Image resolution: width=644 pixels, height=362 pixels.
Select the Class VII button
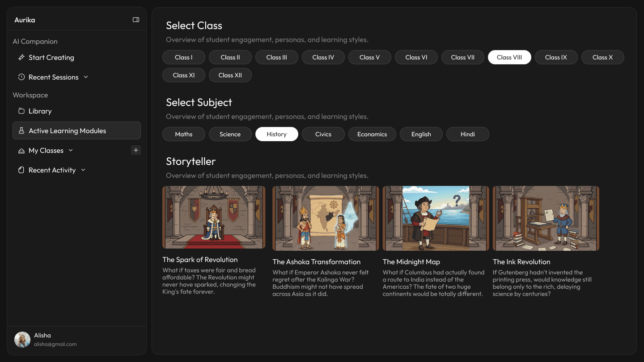coord(462,57)
